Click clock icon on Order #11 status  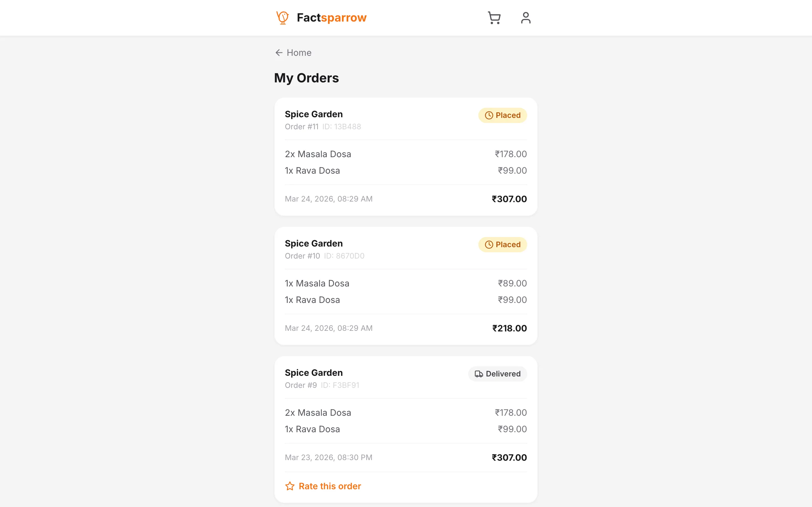tap(489, 115)
